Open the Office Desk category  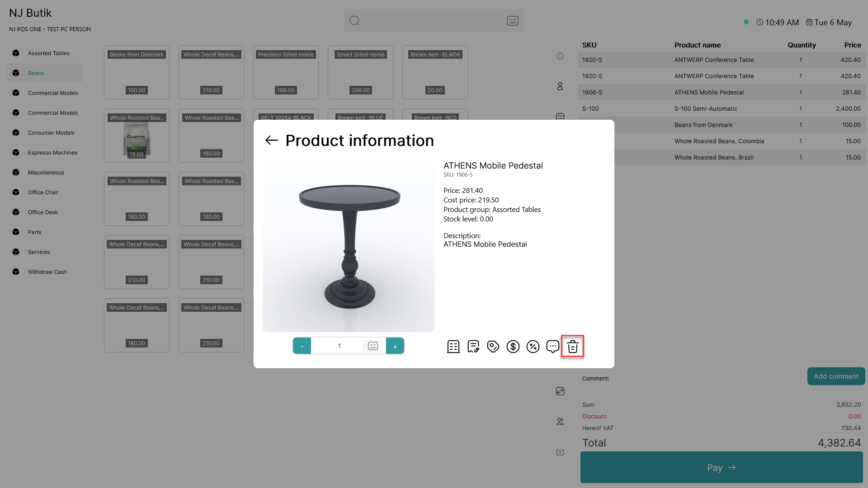45,212
